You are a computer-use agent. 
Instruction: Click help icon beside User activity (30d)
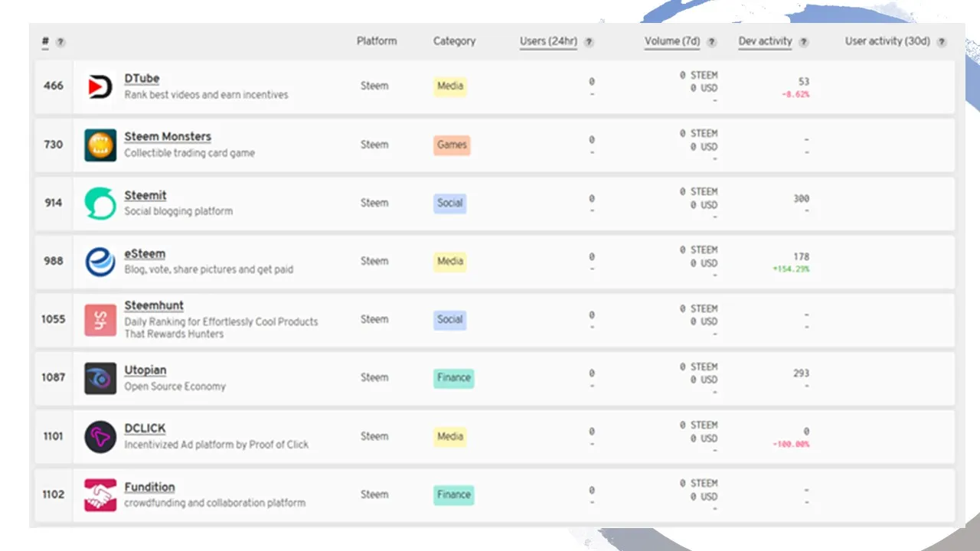click(942, 42)
